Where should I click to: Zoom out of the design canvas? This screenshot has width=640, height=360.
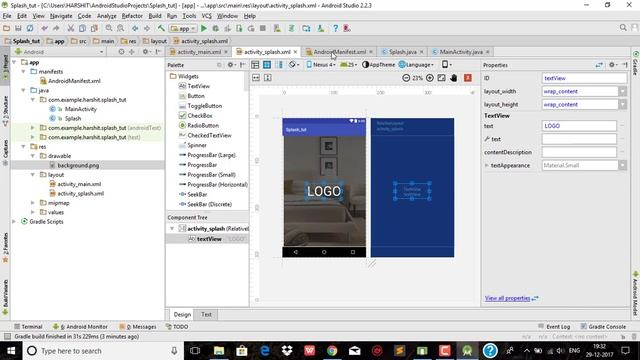[406, 78]
